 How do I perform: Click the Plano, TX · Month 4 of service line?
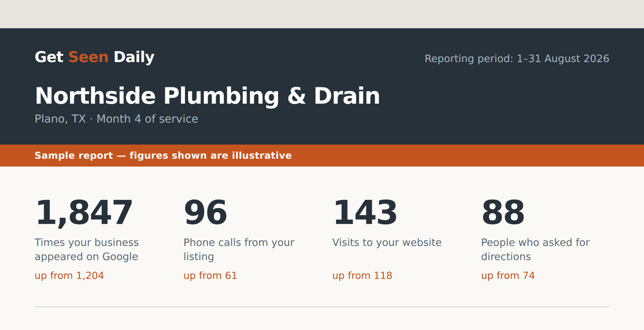pos(116,119)
